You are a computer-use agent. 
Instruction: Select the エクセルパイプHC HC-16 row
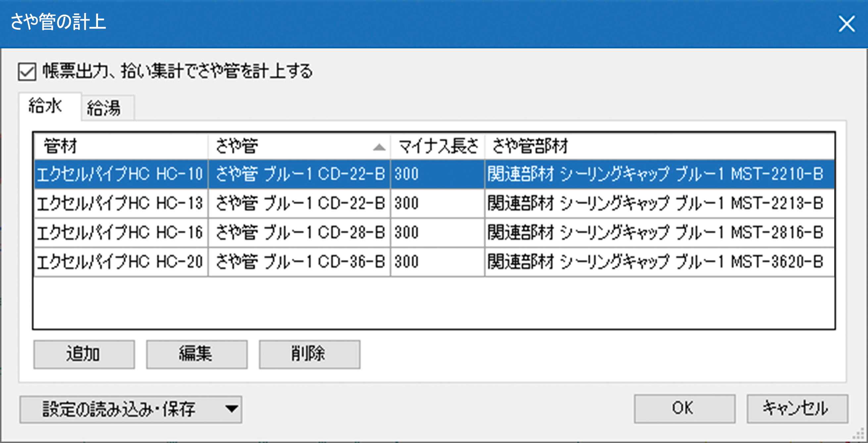point(120,232)
